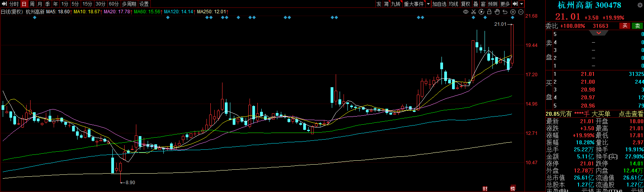Click the circular play icon above chart
Viewport: 644px width, 192px height.
pos(481,12)
